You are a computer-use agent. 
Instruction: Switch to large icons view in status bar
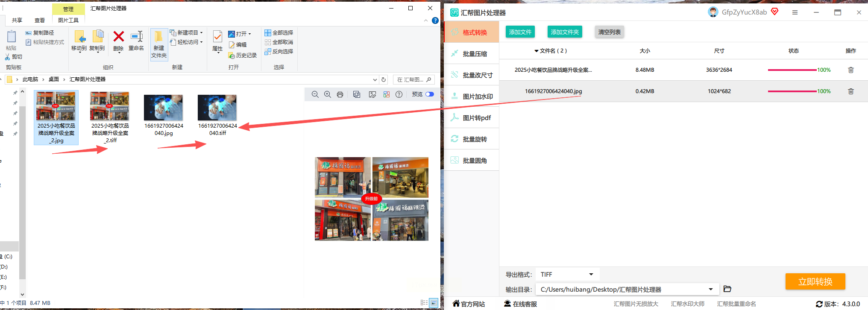tap(434, 303)
